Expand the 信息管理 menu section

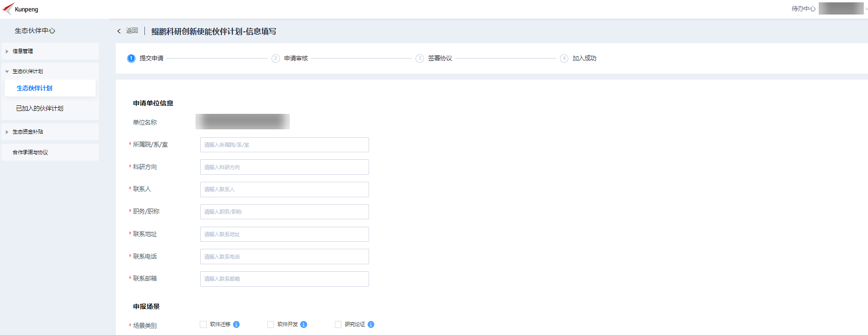click(50, 51)
